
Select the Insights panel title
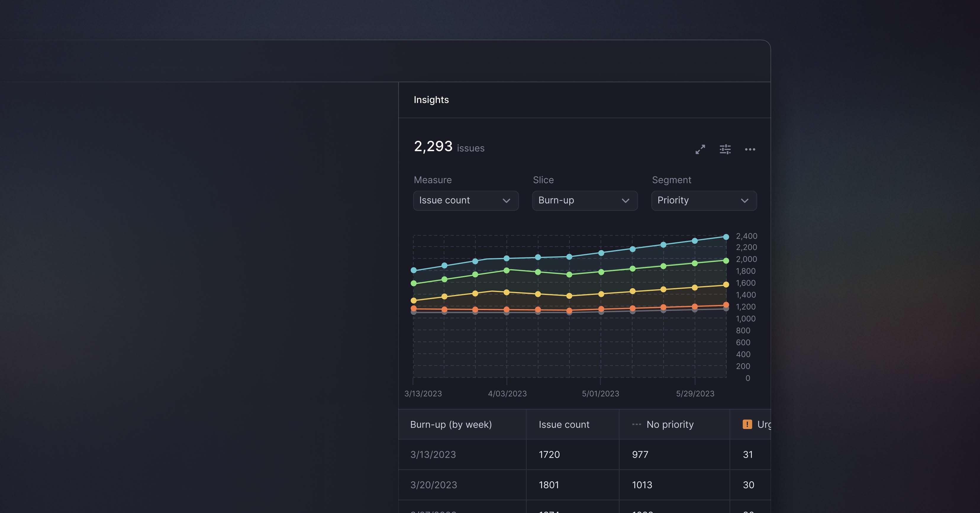[x=431, y=100]
